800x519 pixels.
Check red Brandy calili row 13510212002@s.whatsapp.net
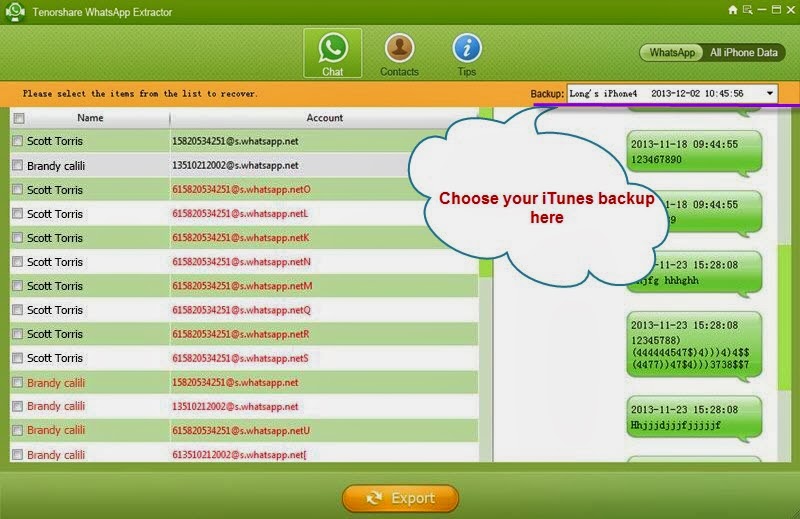18,406
